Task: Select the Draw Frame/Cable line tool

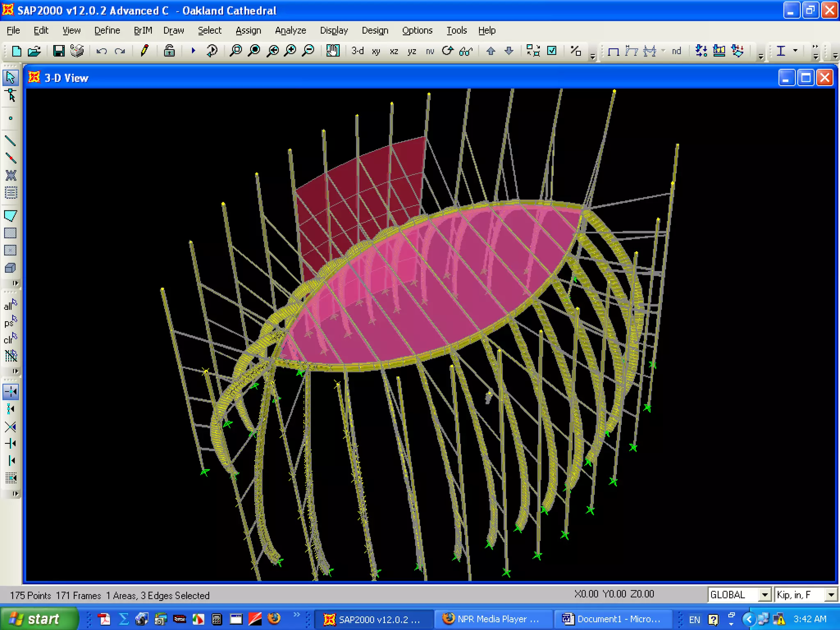Action: pyautogui.click(x=10, y=141)
